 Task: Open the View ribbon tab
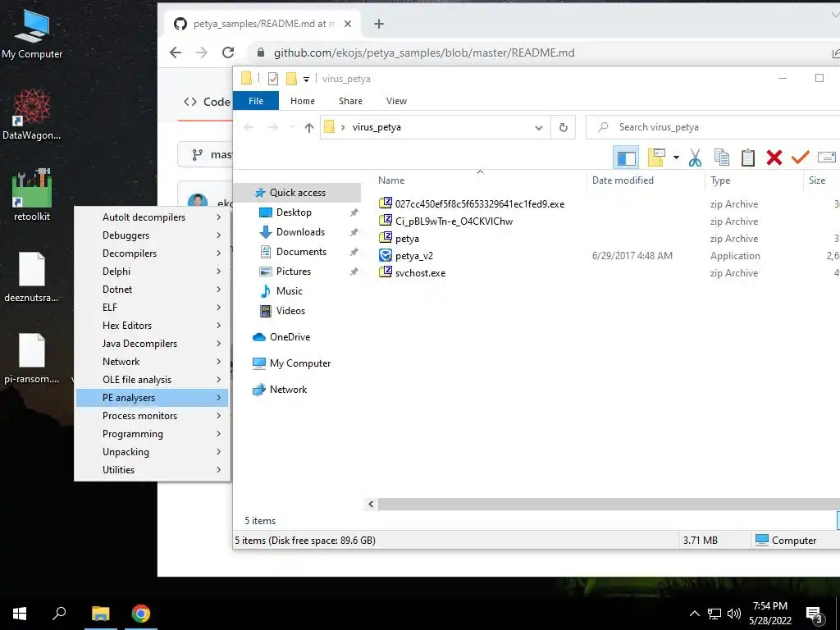click(396, 101)
